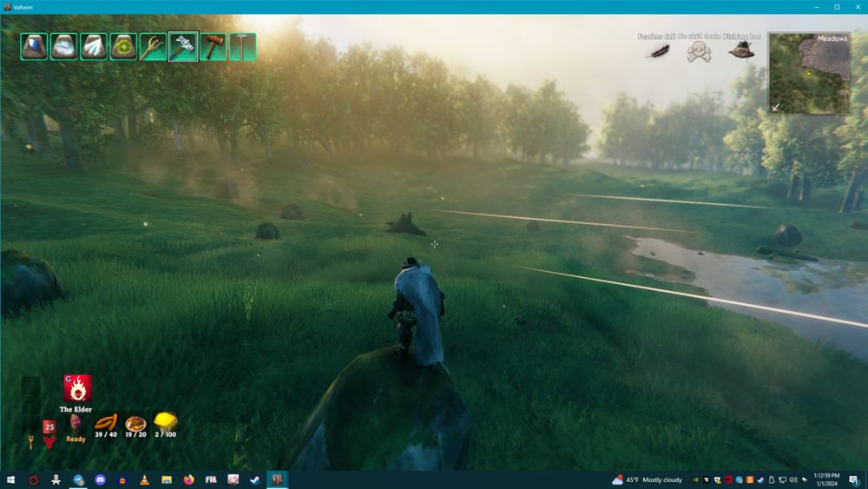This screenshot has height=489, width=868.
Task: Click the player character in blue cape
Action: (418, 312)
